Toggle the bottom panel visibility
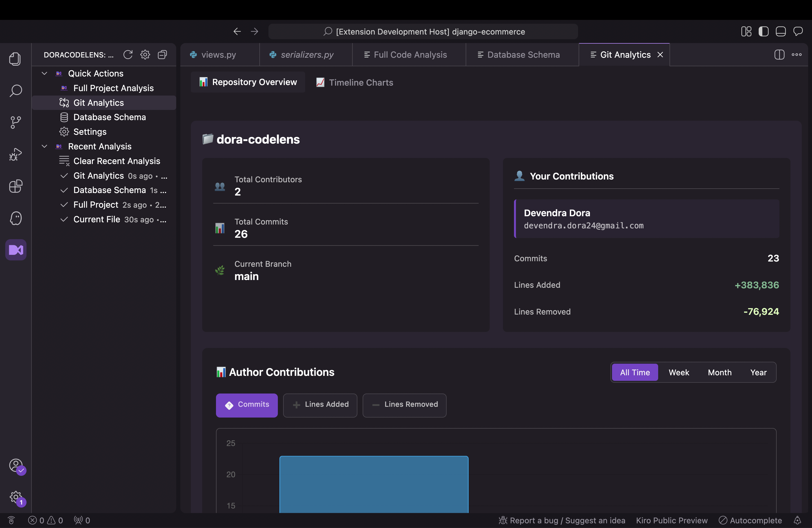This screenshot has height=528, width=812. tap(781, 31)
